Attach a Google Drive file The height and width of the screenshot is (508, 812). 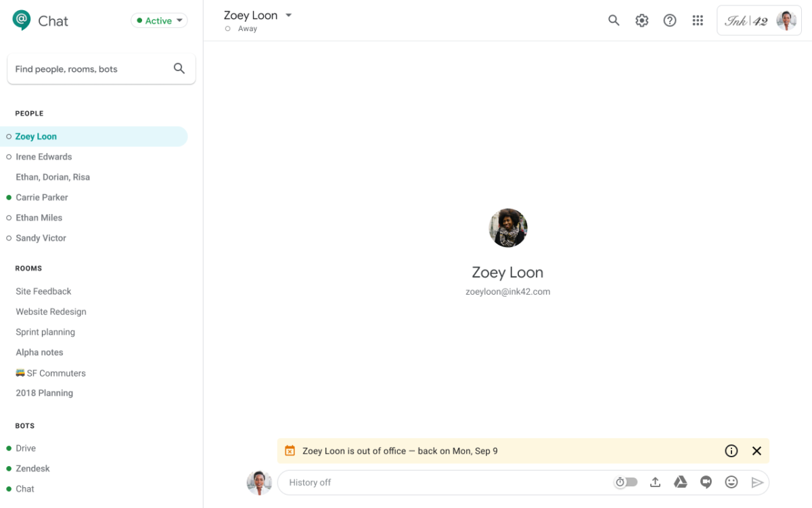680,482
